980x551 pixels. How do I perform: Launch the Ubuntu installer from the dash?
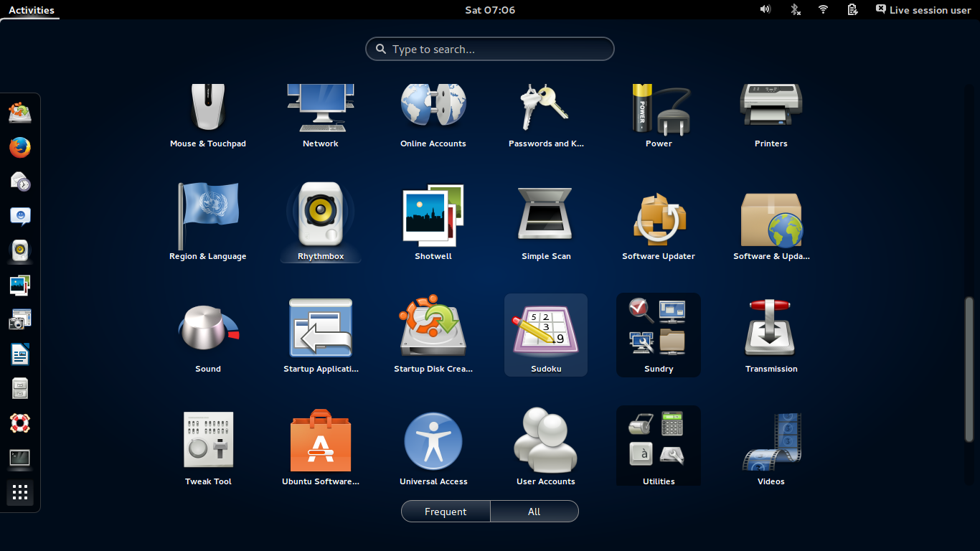coord(20,113)
